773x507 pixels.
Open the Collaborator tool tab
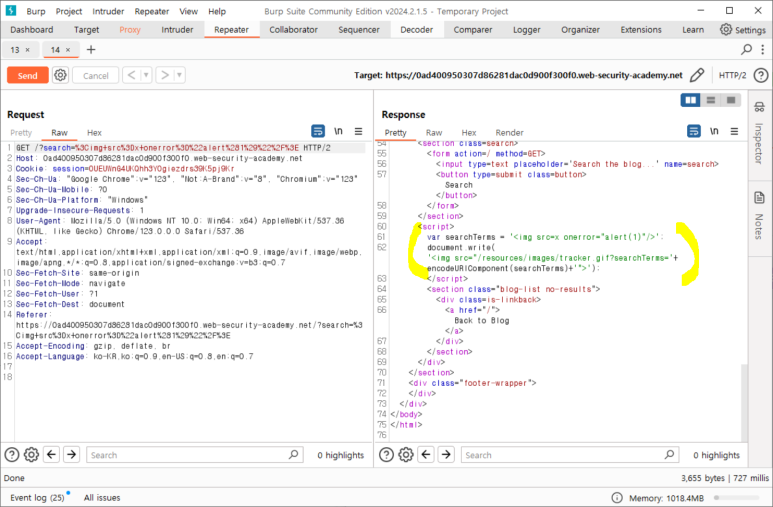293,30
